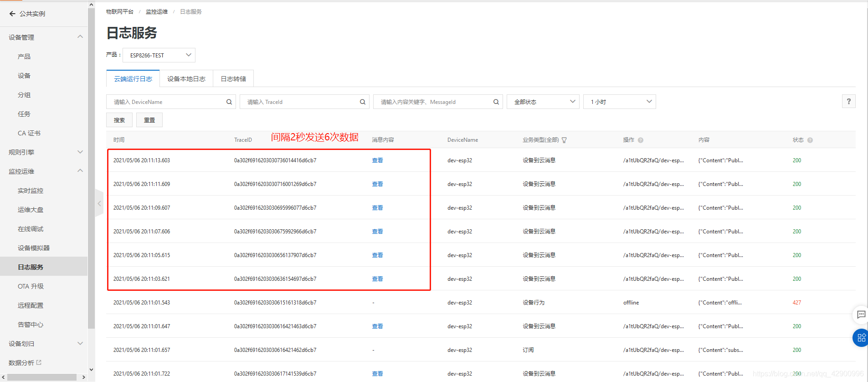Open the 1 小时 time range dropdown
The height and width of the screenshot is (382, 868).
coord(619,102)
